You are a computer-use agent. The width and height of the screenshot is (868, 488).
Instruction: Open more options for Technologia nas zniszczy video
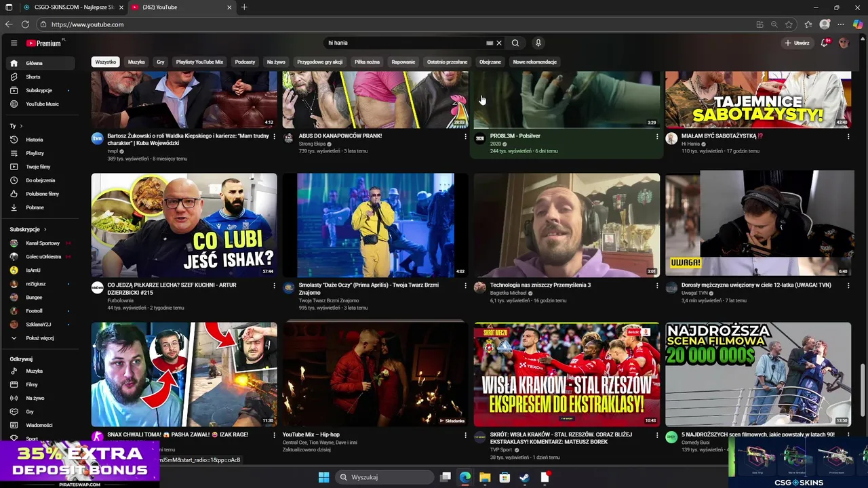pos(657,286)
